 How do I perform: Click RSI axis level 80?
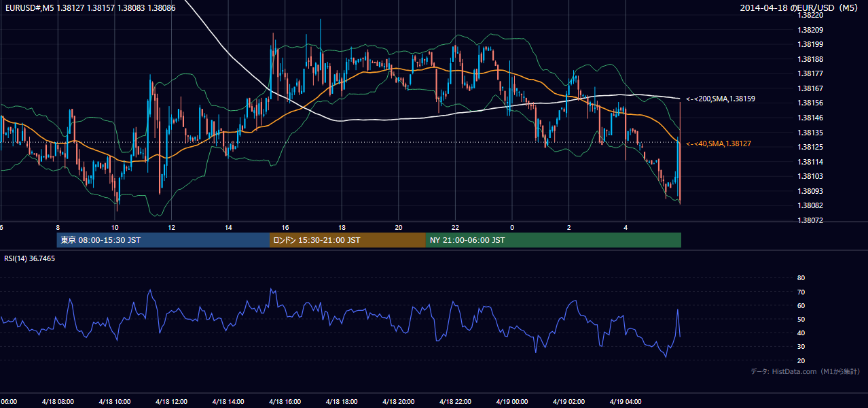pyautogui.click(x=801, y=278)
